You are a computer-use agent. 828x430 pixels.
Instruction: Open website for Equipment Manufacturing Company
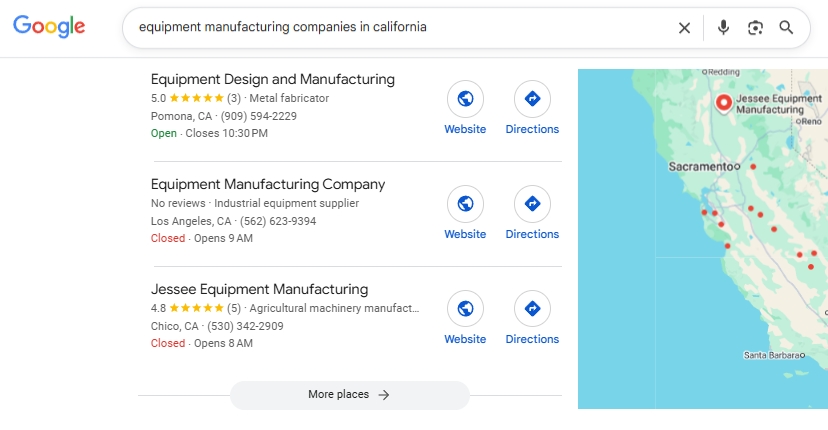(465, 214)
